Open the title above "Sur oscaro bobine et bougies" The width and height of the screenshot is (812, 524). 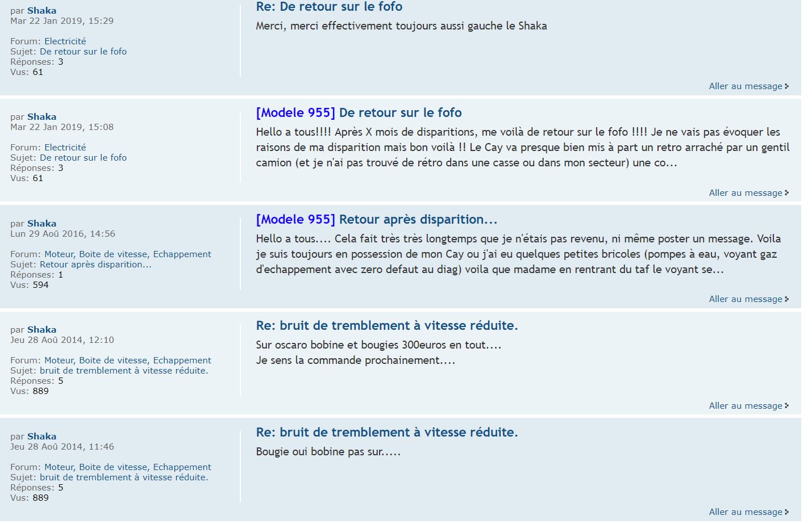coord(387,326)
